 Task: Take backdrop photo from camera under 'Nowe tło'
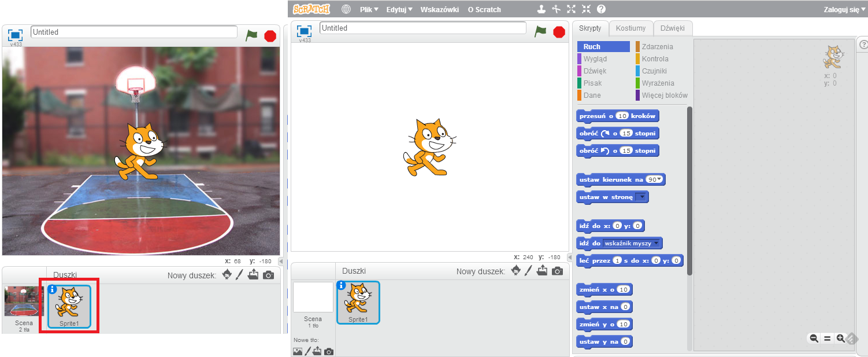[x=328, y=351]
